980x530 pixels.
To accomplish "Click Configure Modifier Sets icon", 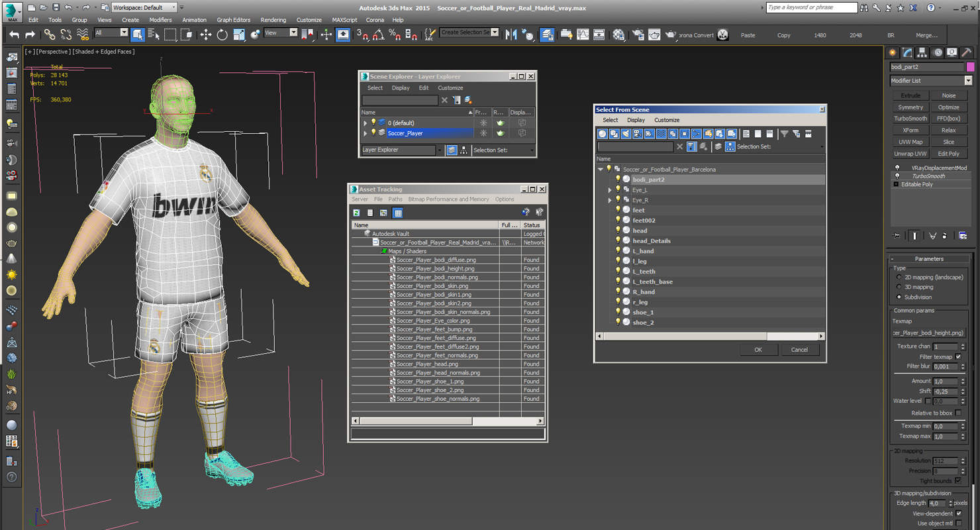I will click(963, 235).
